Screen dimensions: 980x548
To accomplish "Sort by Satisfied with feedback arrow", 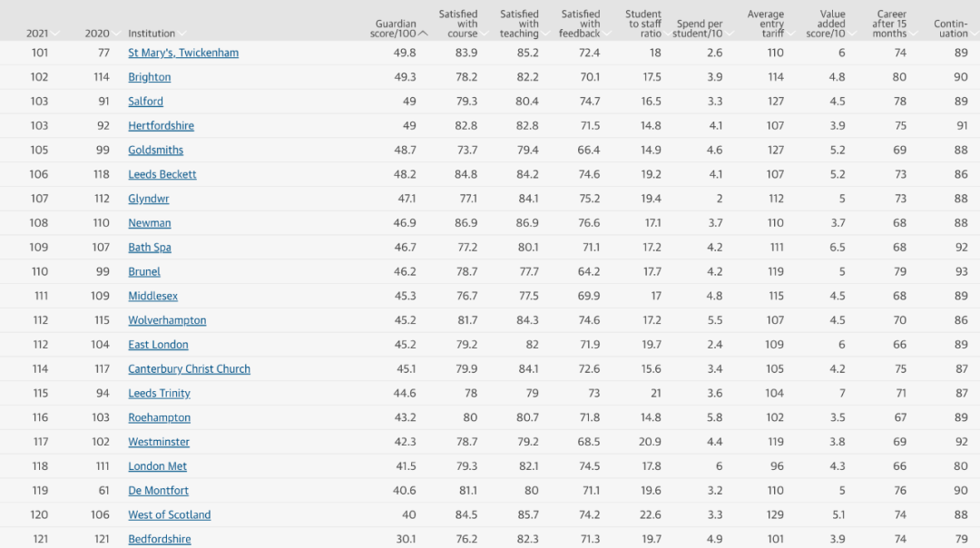I will (606, 34).
